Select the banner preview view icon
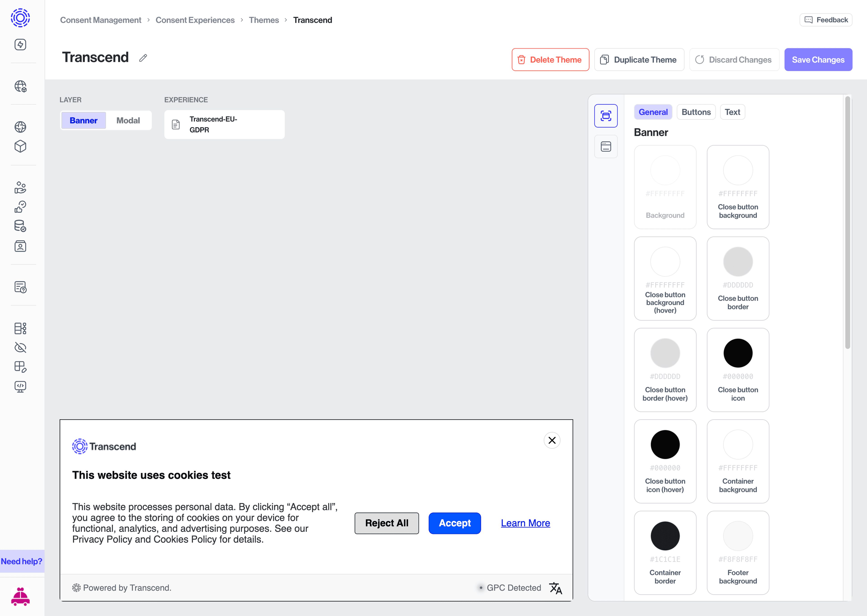The width and height of the screenshot is (867, 616). point(606,116)
